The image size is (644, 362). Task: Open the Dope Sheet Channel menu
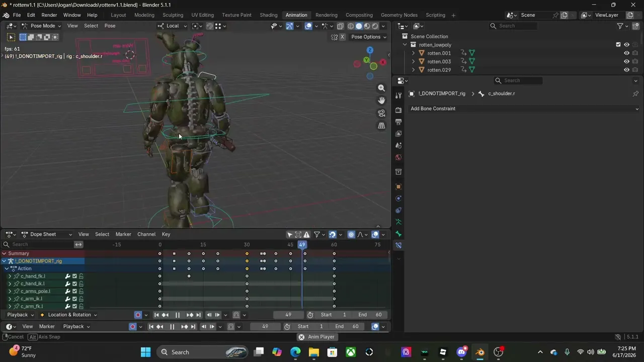pos(146,234)
